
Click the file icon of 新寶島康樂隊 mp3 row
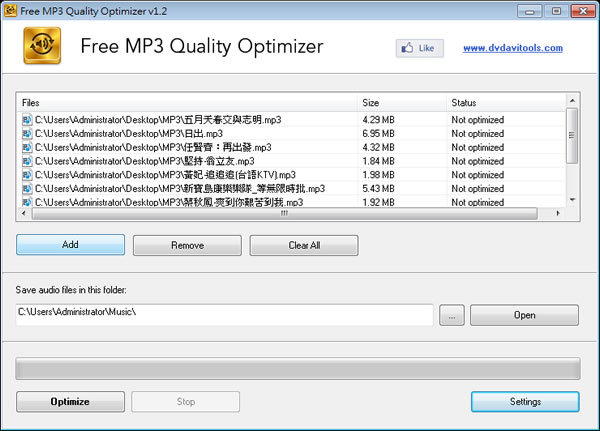point(27,189)
